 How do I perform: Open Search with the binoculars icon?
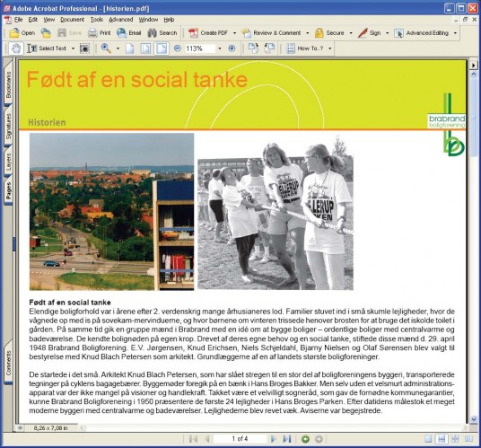[x=162, y=33]
